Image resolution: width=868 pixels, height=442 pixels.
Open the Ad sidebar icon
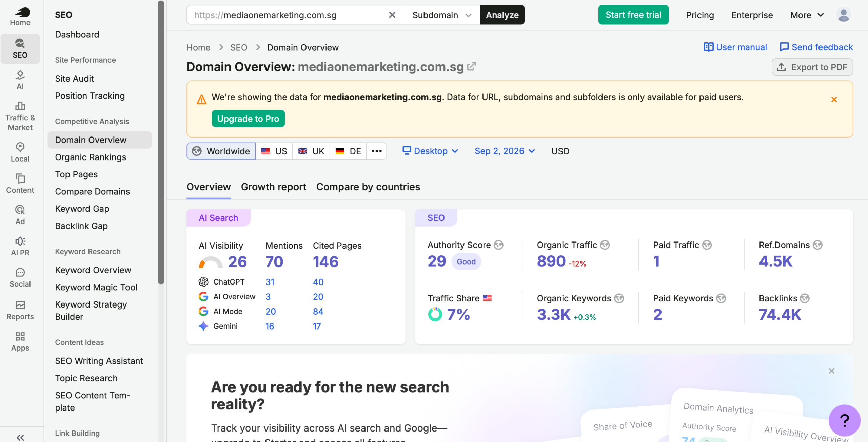pyautogui.click(x=20, y=215)
